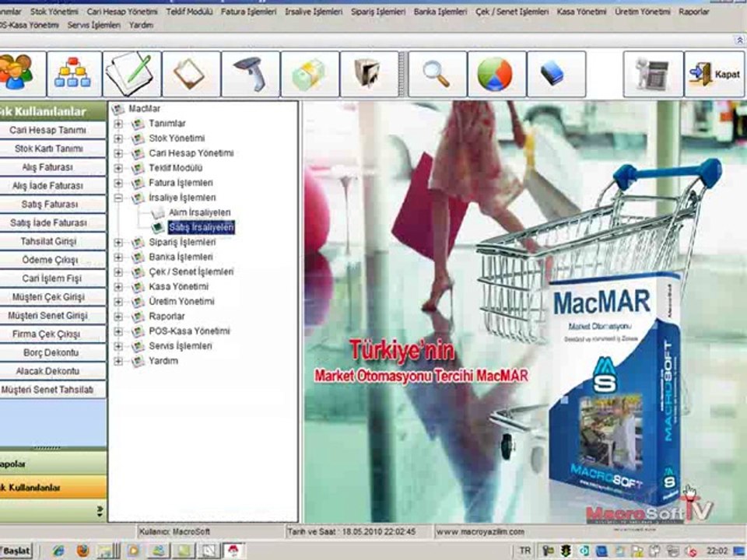Collapse toolbar with double chevron icon
The width and height of the screenshot is (747, 560).
click(x=739, y=40)
